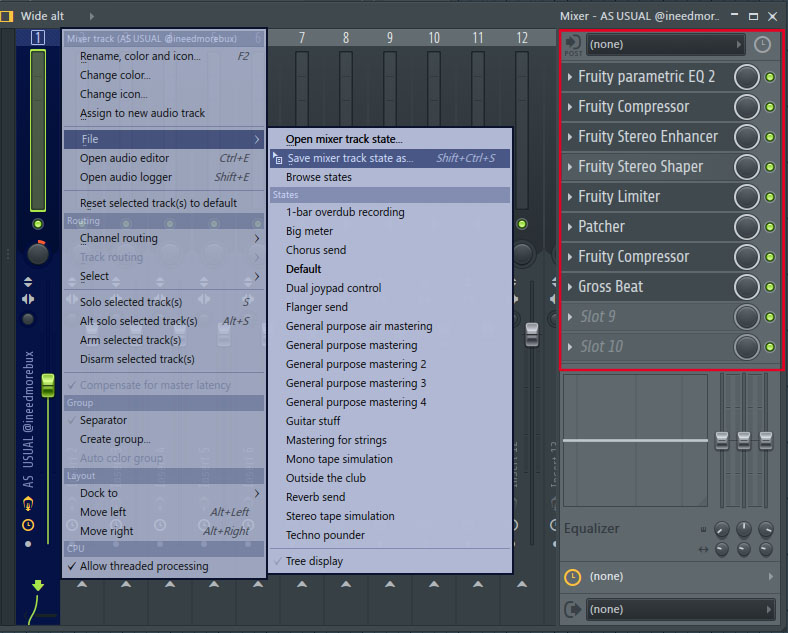Click the Gross Beat mix knob
The width and height of the screenshot is (788, 633).
(746, 287)
